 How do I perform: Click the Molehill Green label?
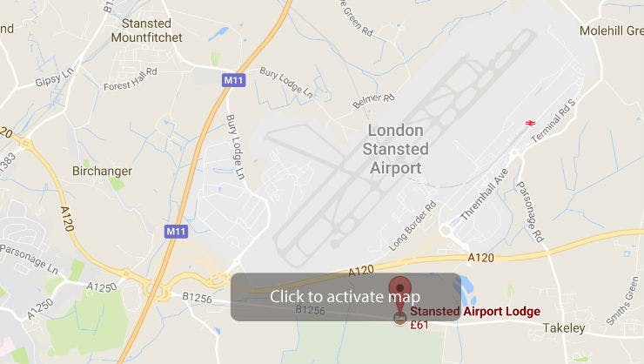click(x=612, y=30)
